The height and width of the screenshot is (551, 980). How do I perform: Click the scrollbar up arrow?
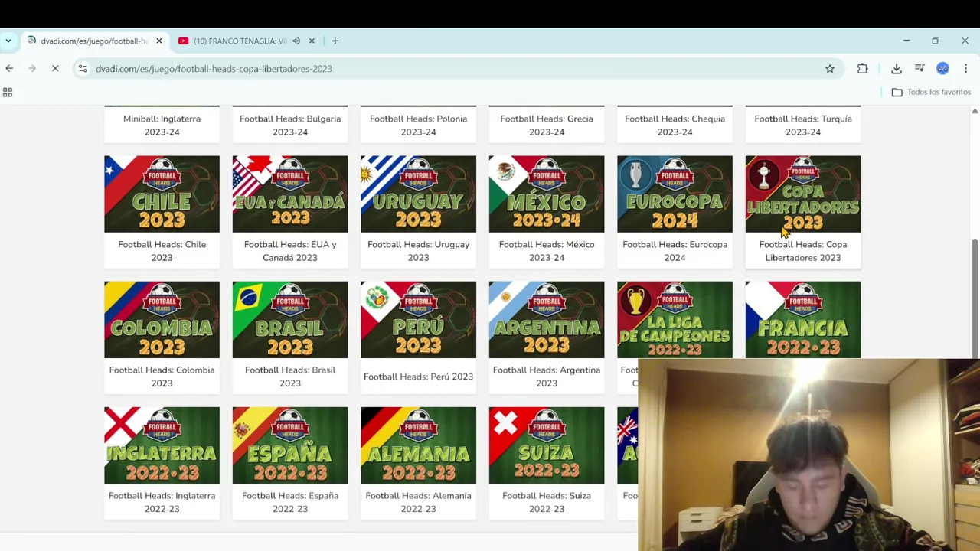click(975, 112)
